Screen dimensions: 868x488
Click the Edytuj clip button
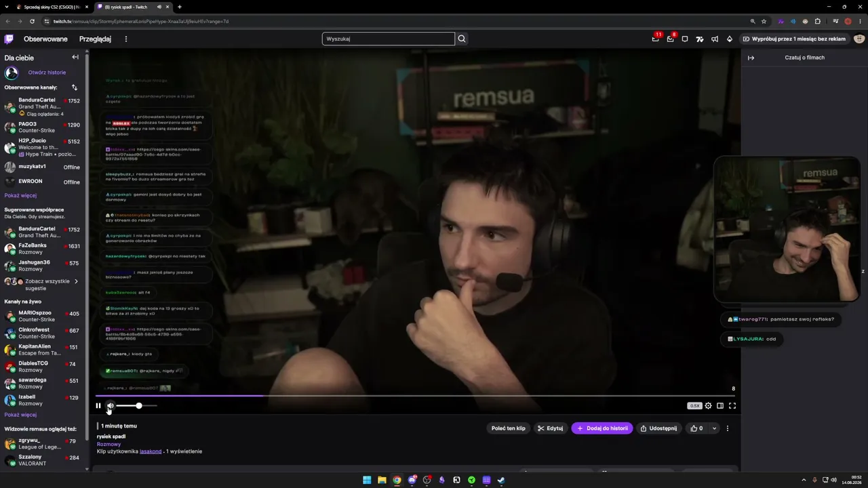coord(550,428)
